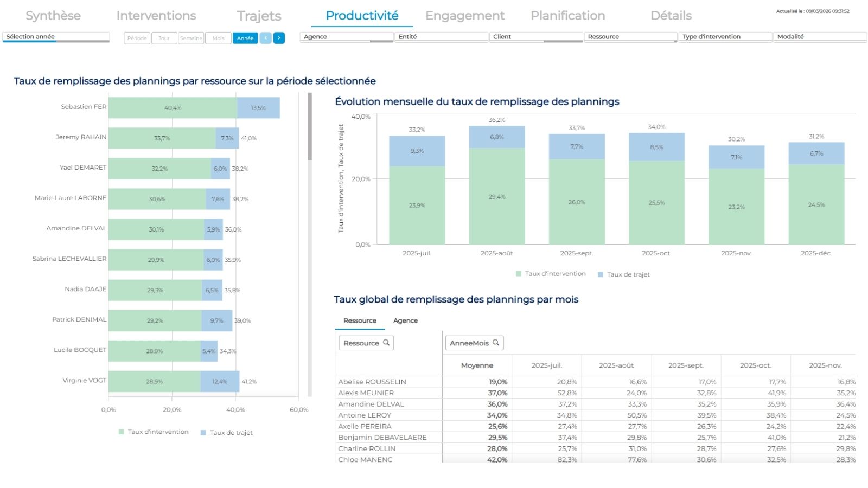Click the 2025-oct. label on monthly chart axis

[x=656, y=253]
